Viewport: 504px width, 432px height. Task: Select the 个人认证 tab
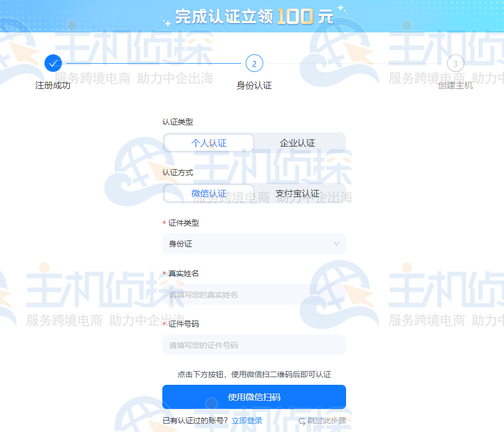pyautogui.click(x=208, y=142)
